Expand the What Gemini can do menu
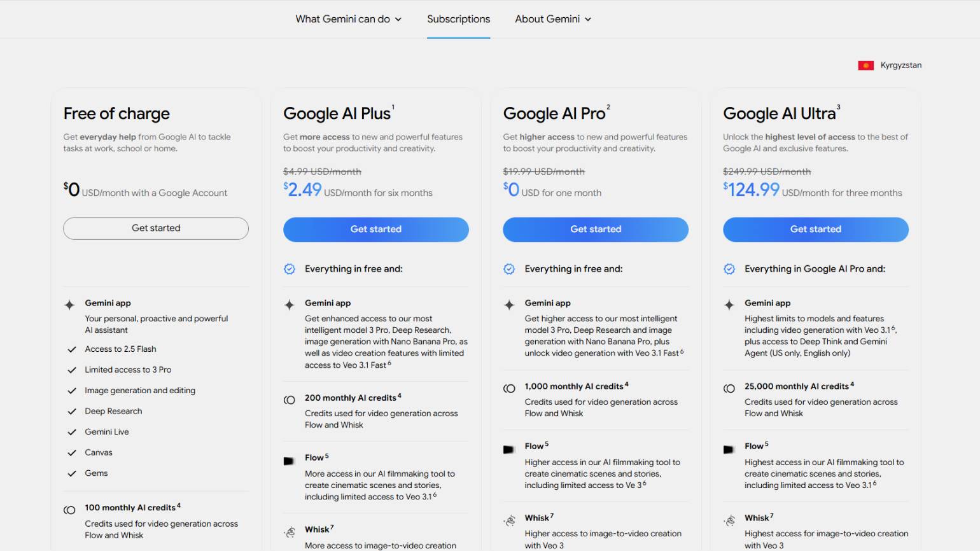This screenshot has height=551, width=980. tap(348, 19)
